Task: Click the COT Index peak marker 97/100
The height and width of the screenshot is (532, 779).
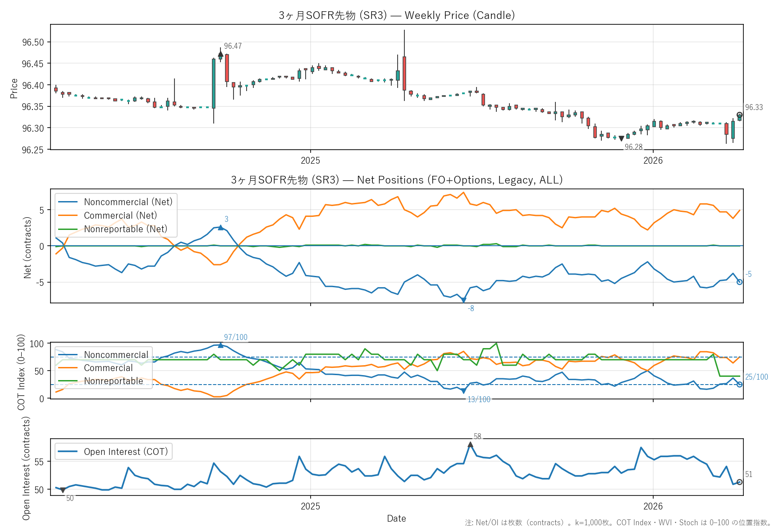Action: click(220, 345)
